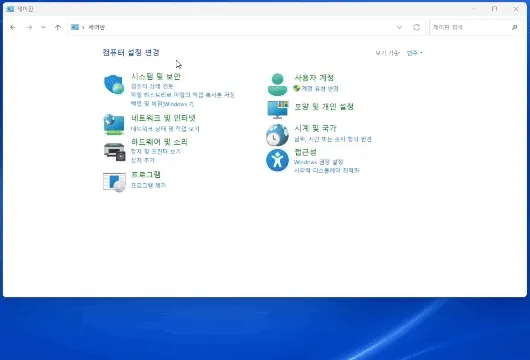Expand the View by category dropdown
The height and width of the screenshot is (360, 530).
(414, 53)
